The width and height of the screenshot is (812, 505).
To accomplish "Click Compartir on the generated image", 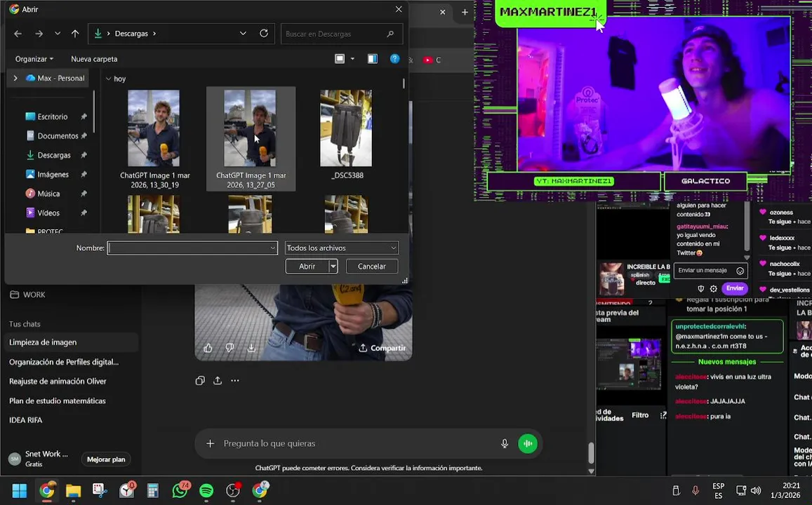I will pos(382,348).
